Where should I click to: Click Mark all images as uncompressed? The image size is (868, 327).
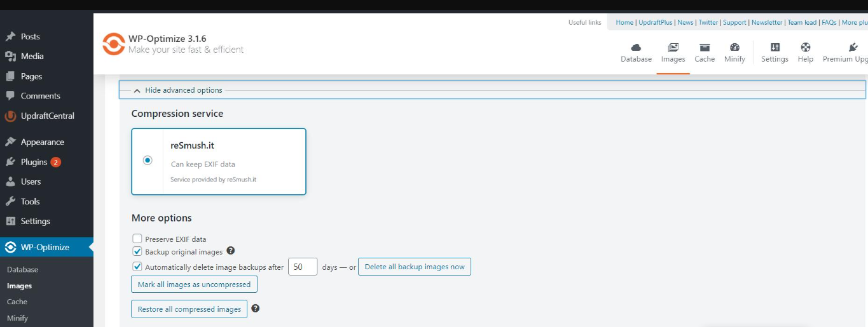click(x=194, y=284)
